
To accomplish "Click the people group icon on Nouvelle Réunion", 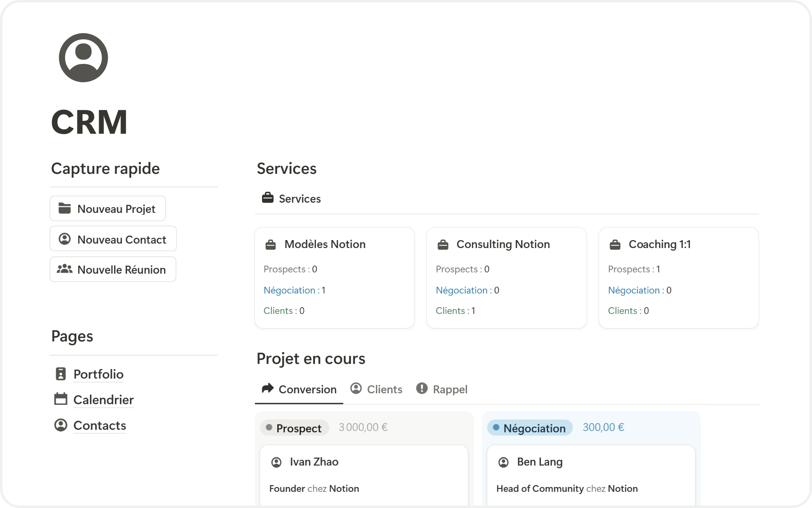I will (65, 269).
